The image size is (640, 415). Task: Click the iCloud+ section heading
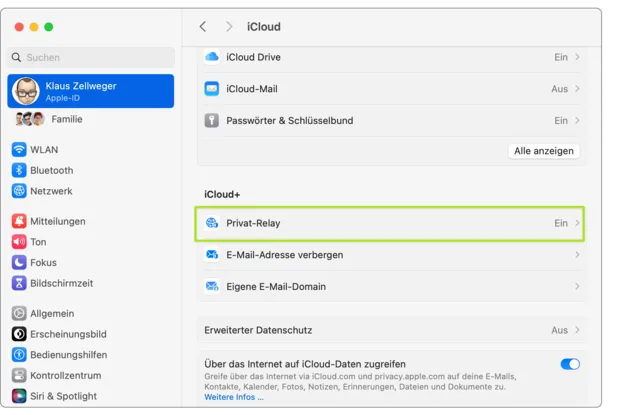222,194
